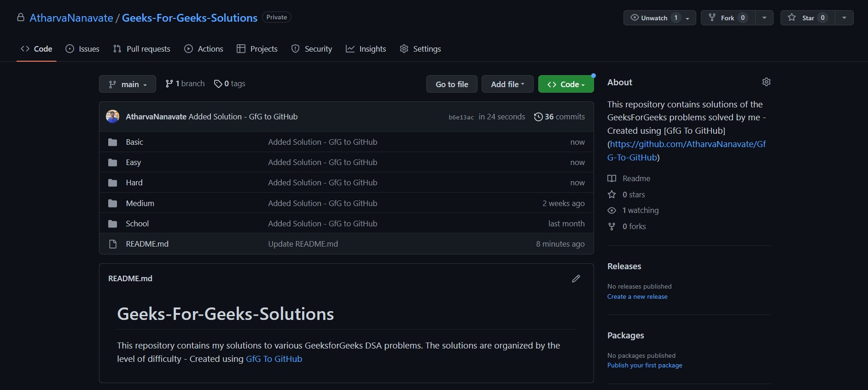Open repository Settings tab

pos(420,49)
